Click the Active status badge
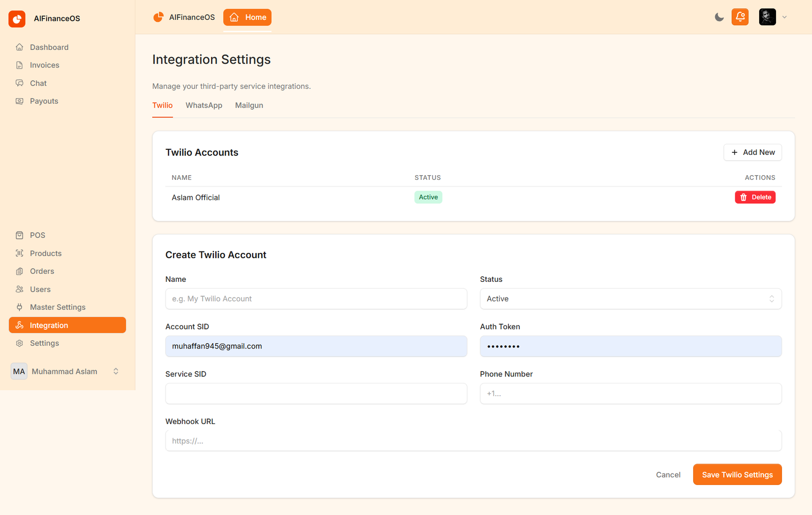 click(428, 197)
